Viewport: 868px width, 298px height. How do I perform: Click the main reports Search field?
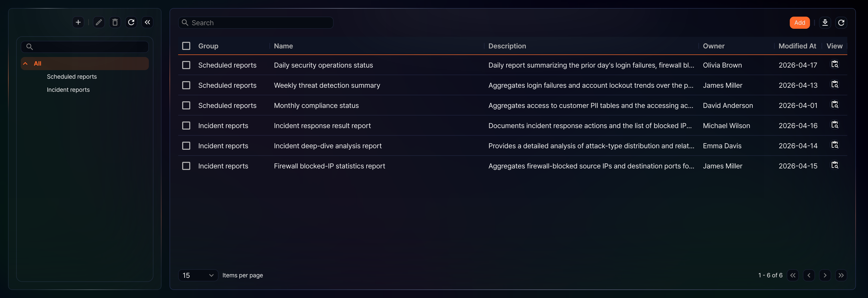255,22
